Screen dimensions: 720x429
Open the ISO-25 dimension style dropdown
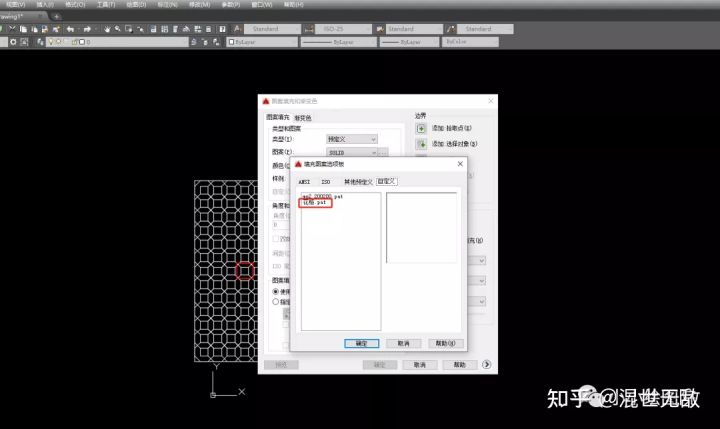pos(343,29)
